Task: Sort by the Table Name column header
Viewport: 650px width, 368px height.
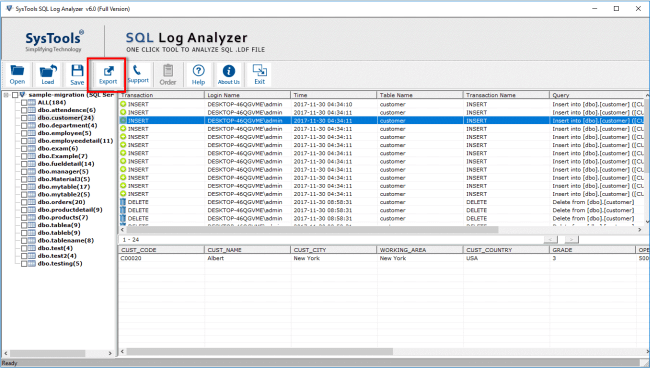Action: click(420, 95)
